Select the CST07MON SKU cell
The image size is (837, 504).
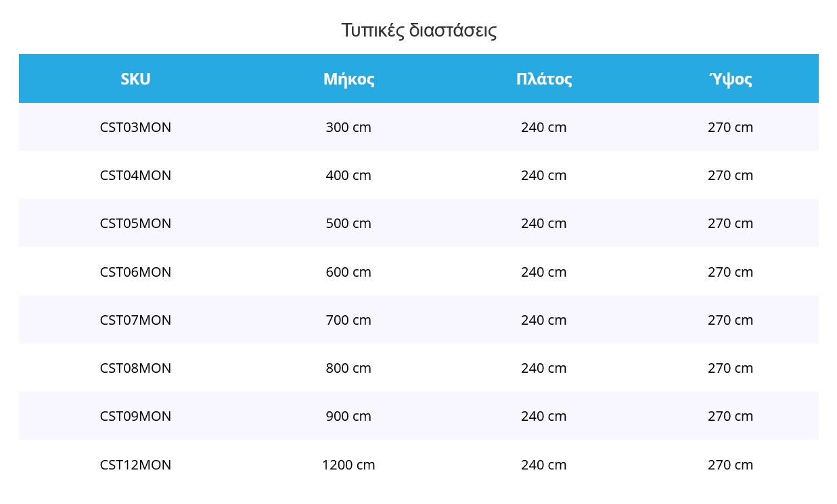point(135,320)
